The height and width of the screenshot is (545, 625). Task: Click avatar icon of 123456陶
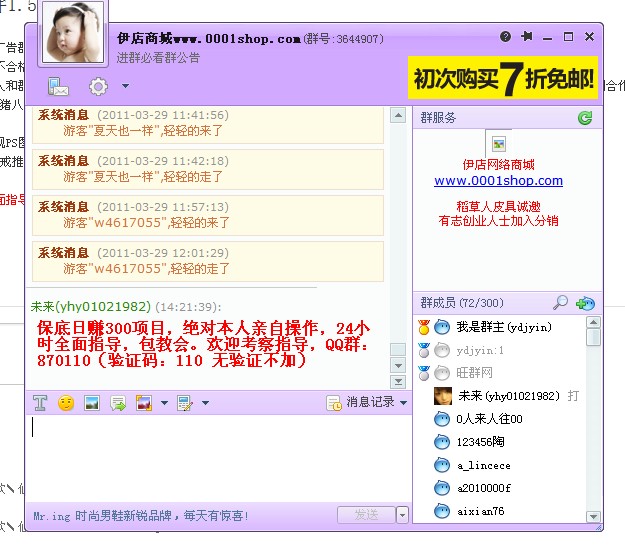click(442, 442)
